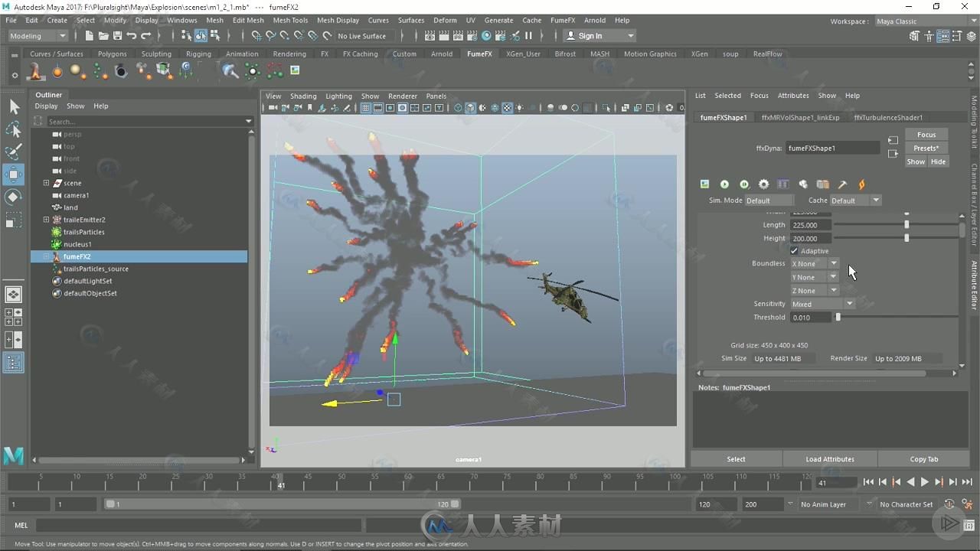The height and width of the screenshot is (551, 980).
Task: Click the Select button at panel bottom
Action: click(x=736, y=459)
